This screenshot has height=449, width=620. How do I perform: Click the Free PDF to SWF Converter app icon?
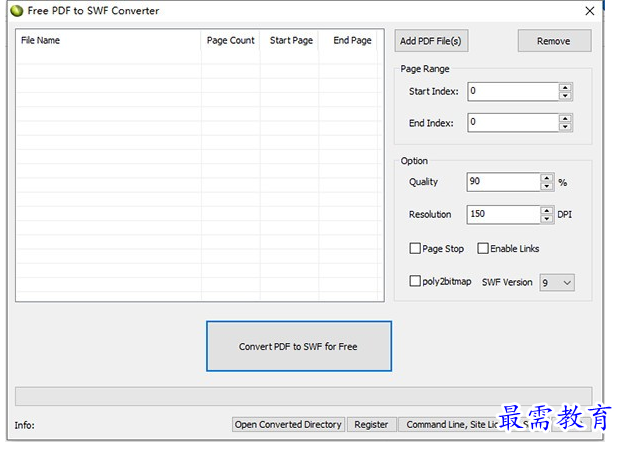point(17,11)
